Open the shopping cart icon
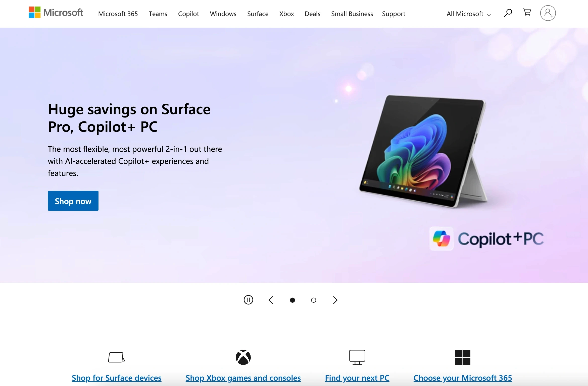 527,12
